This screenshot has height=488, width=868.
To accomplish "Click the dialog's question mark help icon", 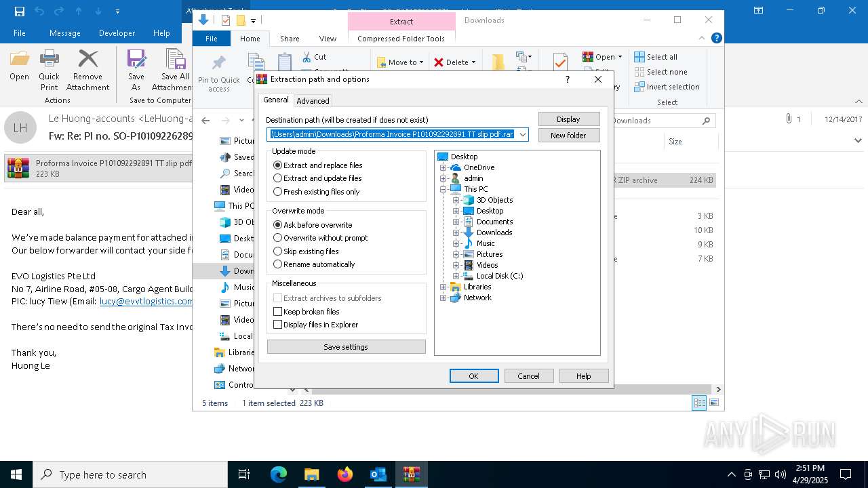I will point(567,79).
